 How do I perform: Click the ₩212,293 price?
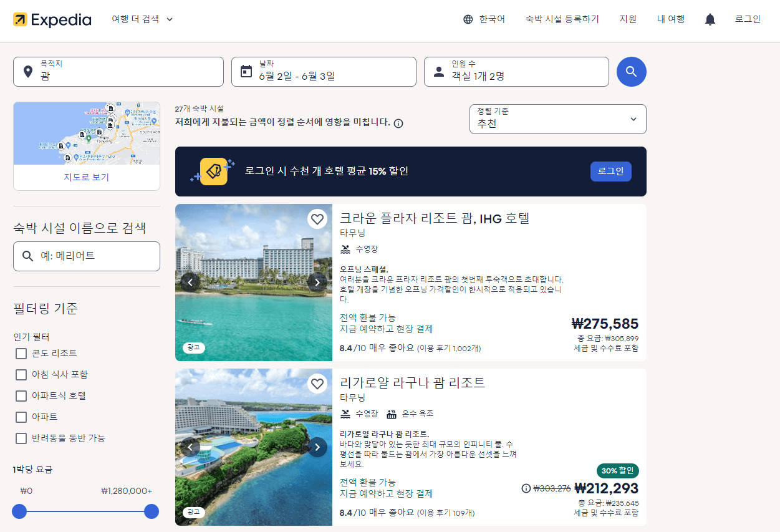click(x=607, y=488)
